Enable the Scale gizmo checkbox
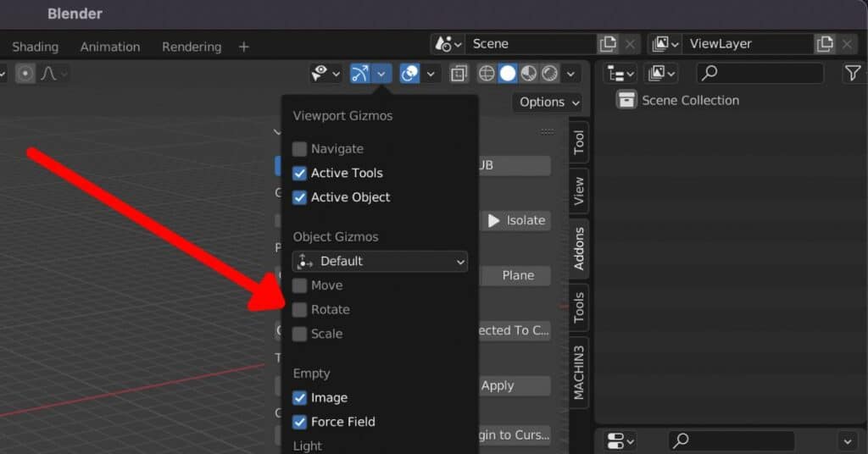868x454 pixels. pos(299,334)
